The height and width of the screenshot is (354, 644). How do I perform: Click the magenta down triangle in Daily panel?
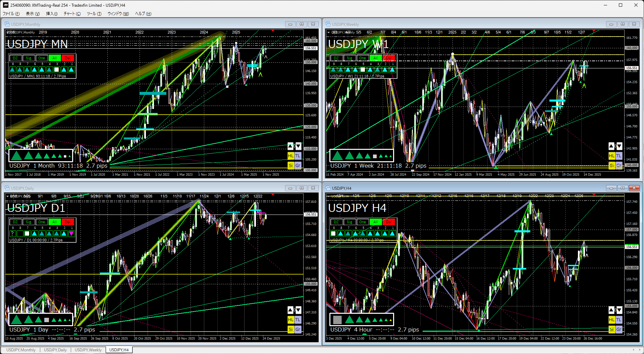coord(71,234)
